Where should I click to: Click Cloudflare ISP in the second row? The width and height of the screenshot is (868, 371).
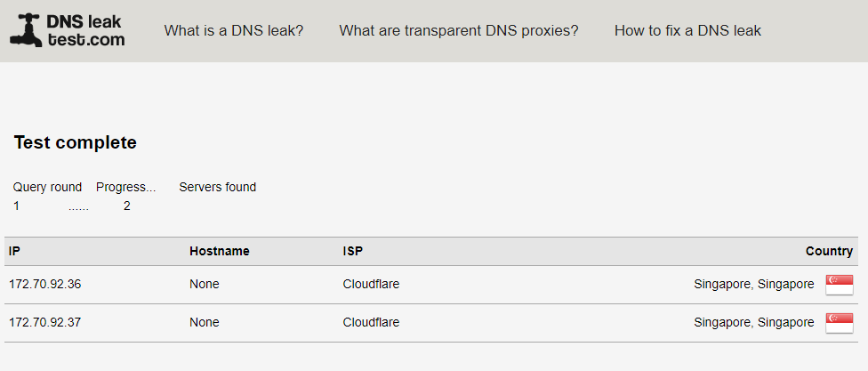click(x=371, y=323)
